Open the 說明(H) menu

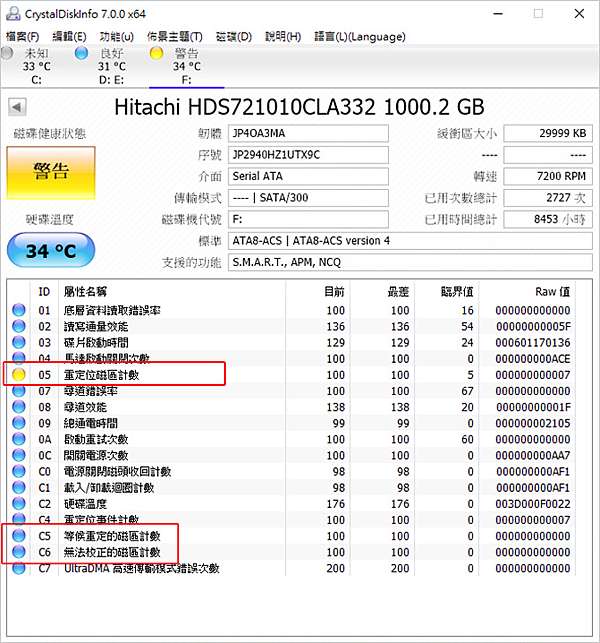tap(283, 36)
